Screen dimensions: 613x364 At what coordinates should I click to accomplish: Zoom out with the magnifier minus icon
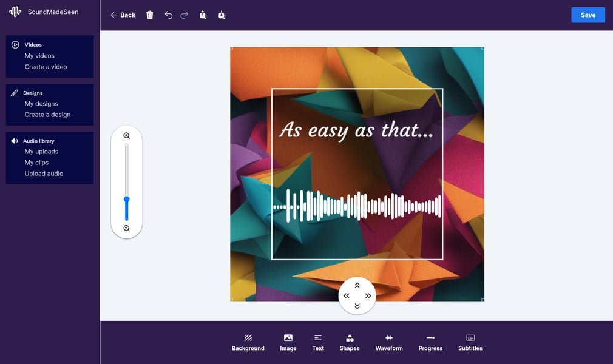tap(127, 228)
